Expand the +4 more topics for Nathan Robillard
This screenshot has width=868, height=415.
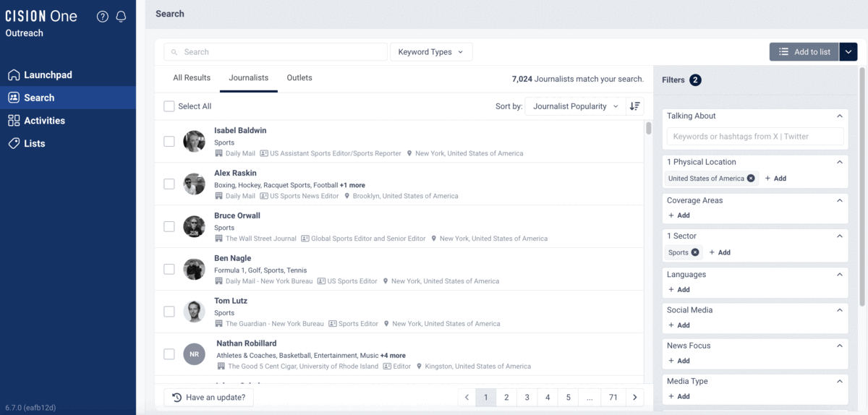(393, 356)
